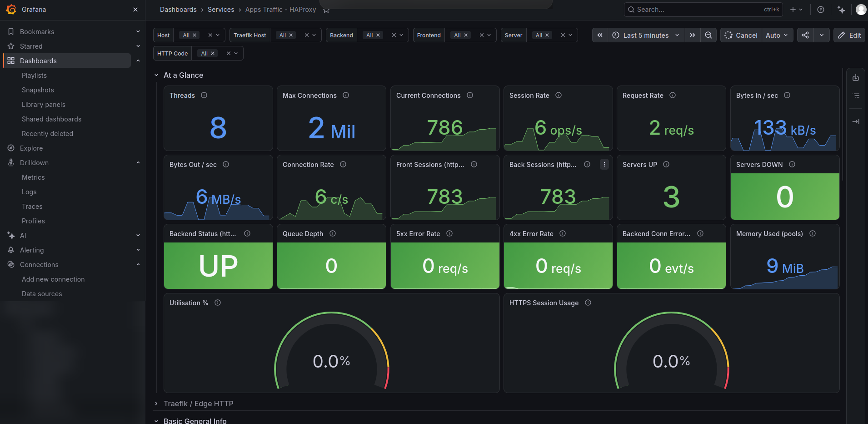
Task: Click the Edit dashboard button
Action: point(849,35)
